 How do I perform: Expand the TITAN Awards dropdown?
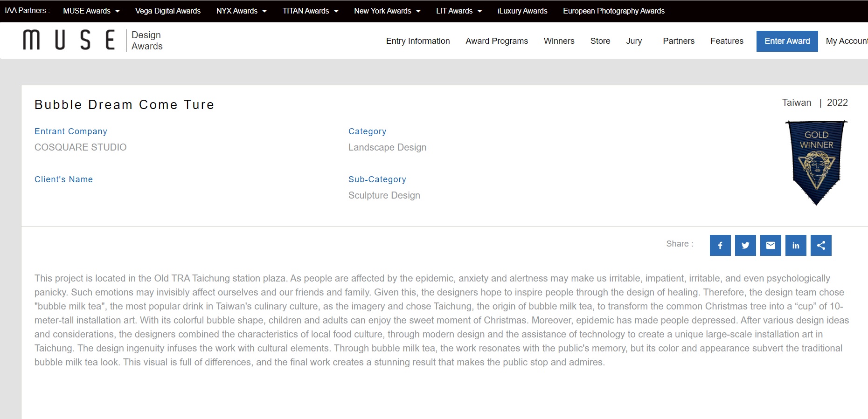(310, 11)
